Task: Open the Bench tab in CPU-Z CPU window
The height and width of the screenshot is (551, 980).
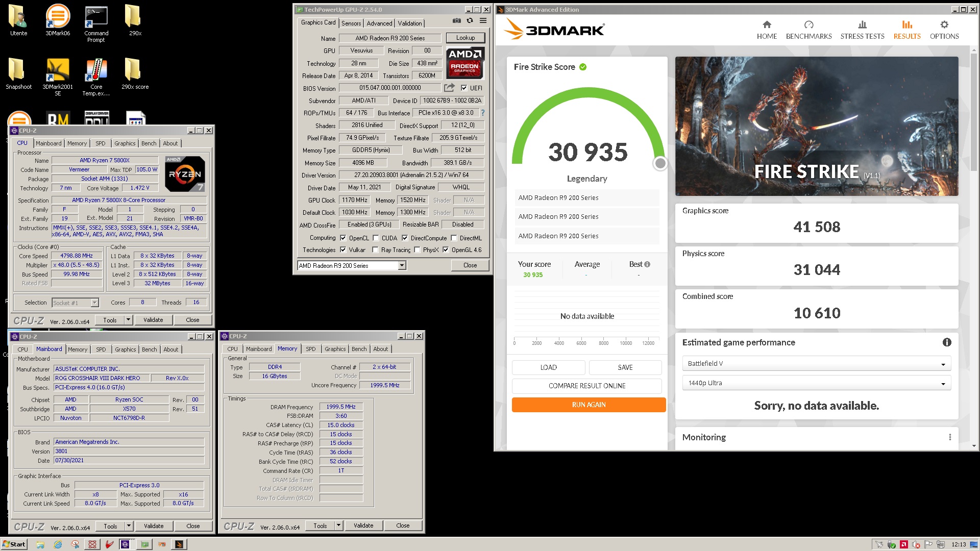Action: click(x=149, y=143)
